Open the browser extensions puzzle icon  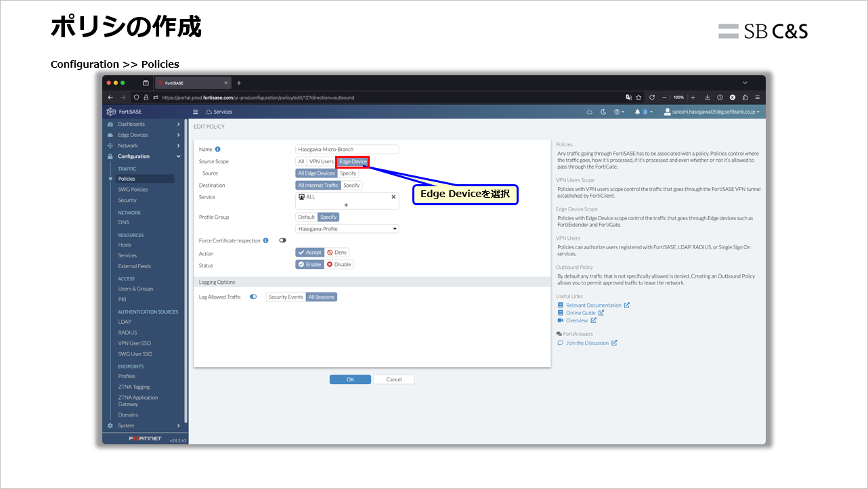point(745,97)
